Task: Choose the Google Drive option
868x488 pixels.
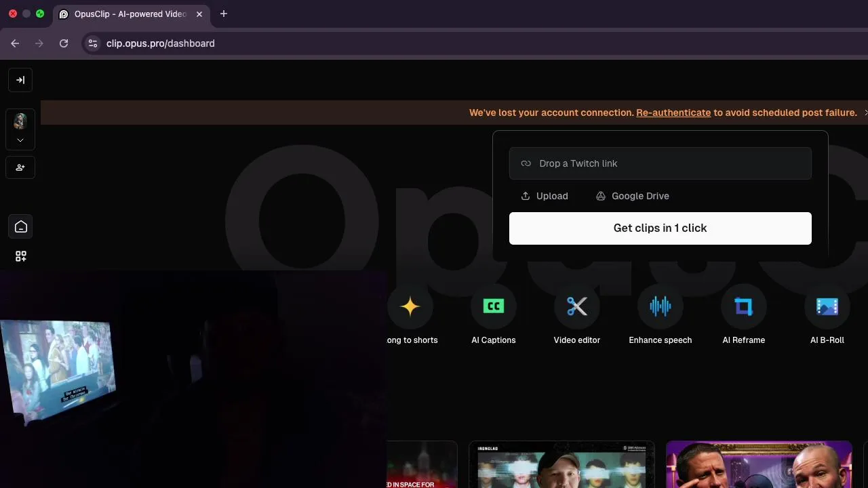Action: pos(633,196)
